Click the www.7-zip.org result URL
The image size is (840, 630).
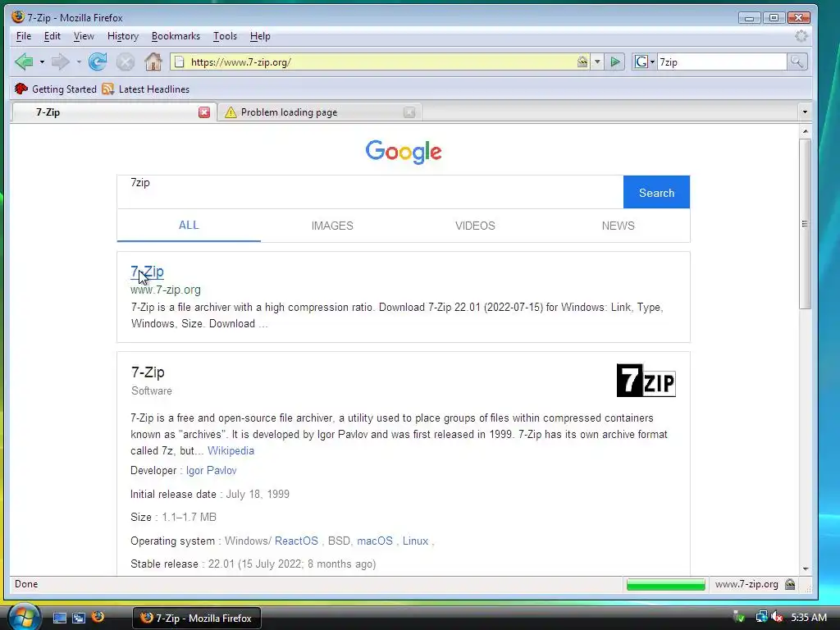coord(166,290)
